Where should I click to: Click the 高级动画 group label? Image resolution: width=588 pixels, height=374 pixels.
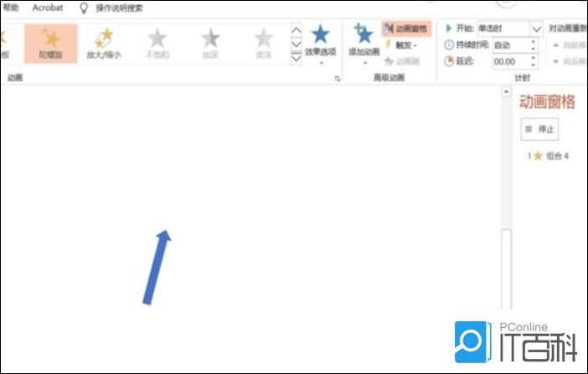pyautogui.click(x=389, y=78)
